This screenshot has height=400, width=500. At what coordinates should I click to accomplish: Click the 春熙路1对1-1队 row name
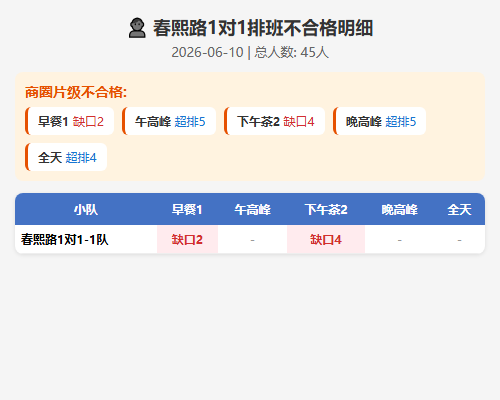tap(65, 240)
